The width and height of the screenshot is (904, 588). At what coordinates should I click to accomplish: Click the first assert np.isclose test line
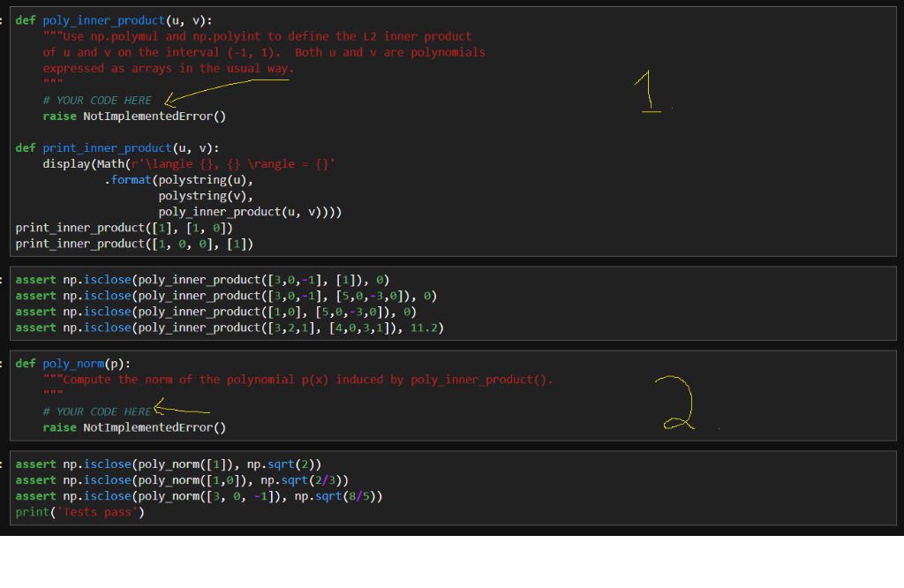coord(203,279)
